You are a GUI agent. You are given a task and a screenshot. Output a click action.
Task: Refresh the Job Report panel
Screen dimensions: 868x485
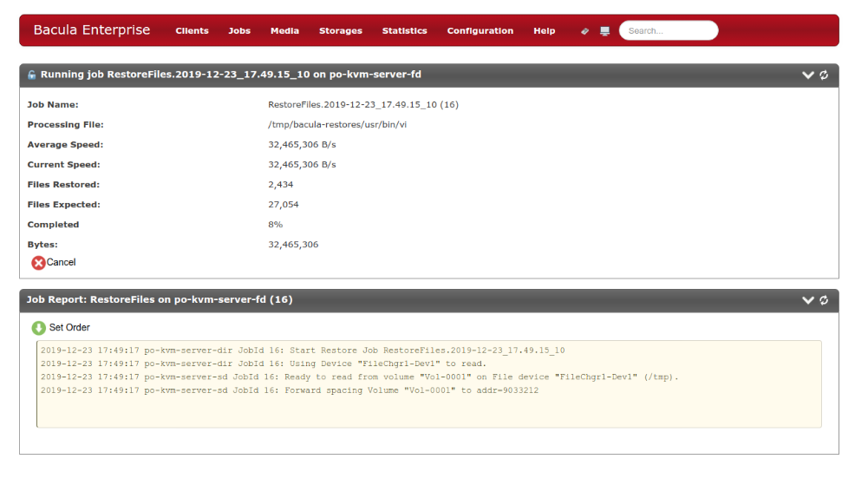point(824,300)
